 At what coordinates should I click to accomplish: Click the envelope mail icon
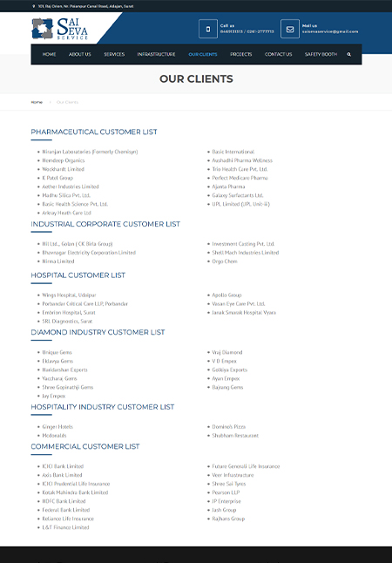tap(290, 29)
